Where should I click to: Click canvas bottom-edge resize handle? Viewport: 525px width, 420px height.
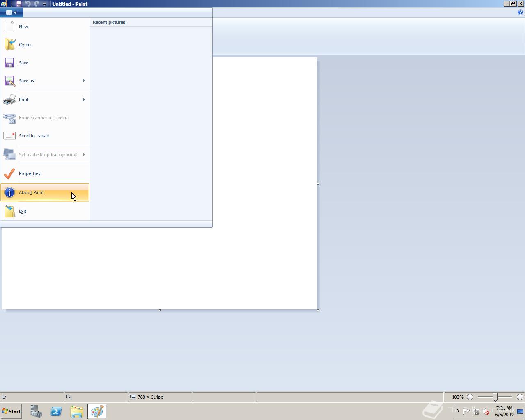(x=160, y=310)
